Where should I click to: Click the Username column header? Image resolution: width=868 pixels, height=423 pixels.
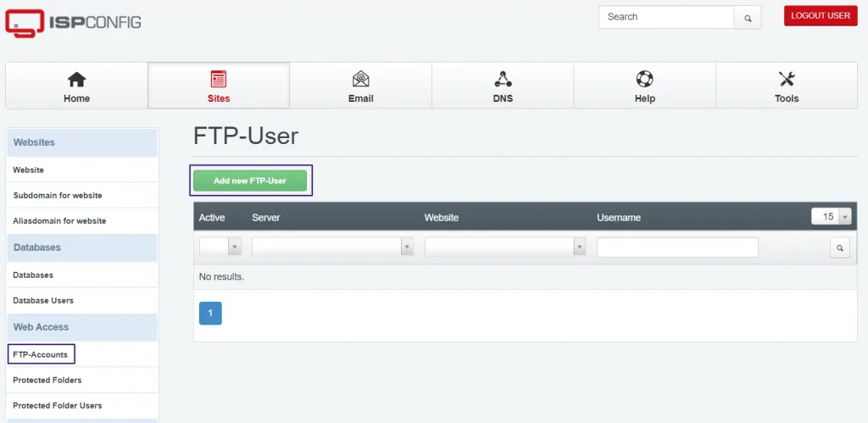click(x=619, y=218)
